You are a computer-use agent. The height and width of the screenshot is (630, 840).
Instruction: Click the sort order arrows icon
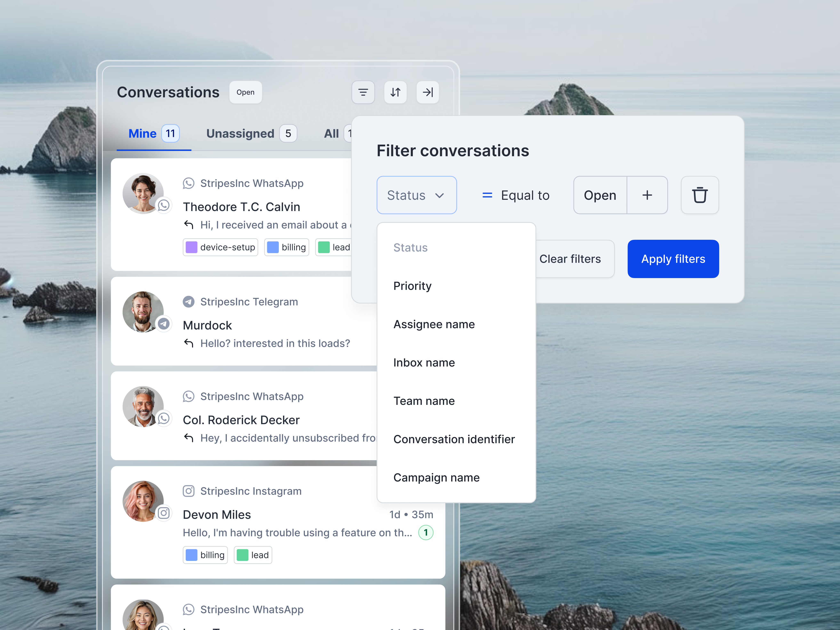click(x=395, y=92)
